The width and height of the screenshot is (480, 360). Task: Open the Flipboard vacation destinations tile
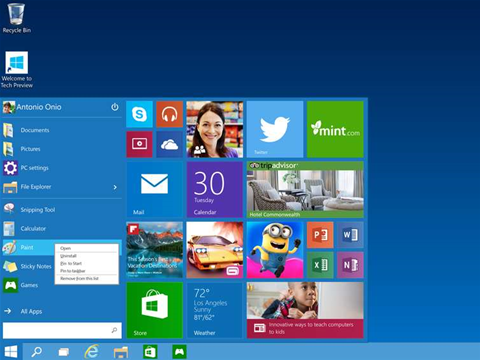[x=154, y=250]
